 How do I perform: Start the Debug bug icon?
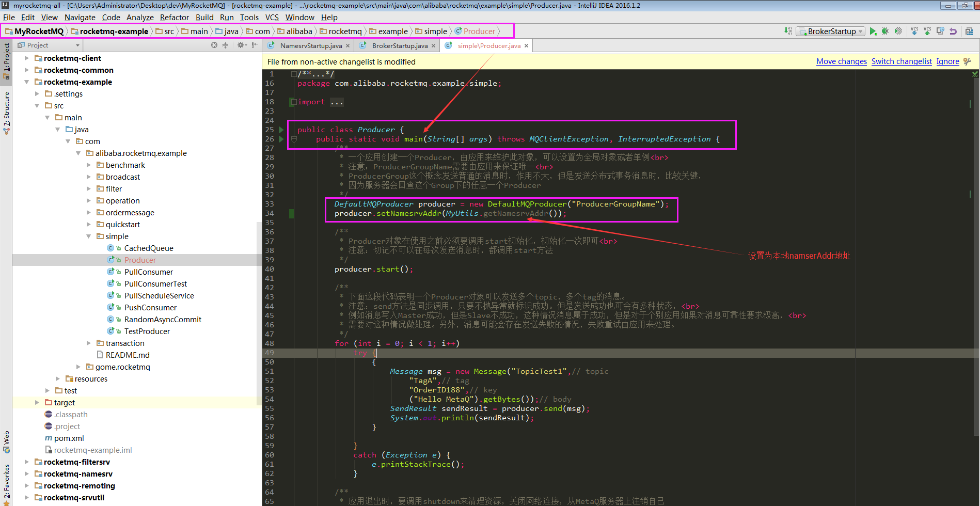[885, 31]
